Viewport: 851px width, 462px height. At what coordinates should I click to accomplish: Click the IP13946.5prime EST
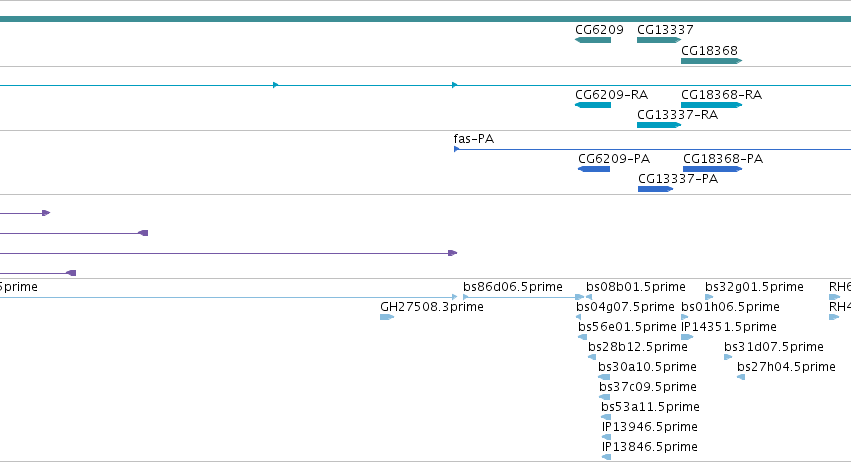606,437
